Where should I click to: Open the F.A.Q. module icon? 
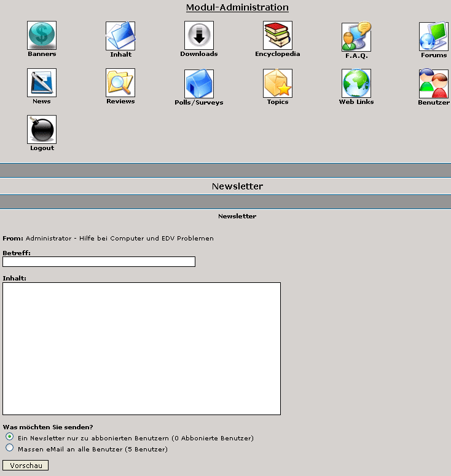[x=356, y=36]
